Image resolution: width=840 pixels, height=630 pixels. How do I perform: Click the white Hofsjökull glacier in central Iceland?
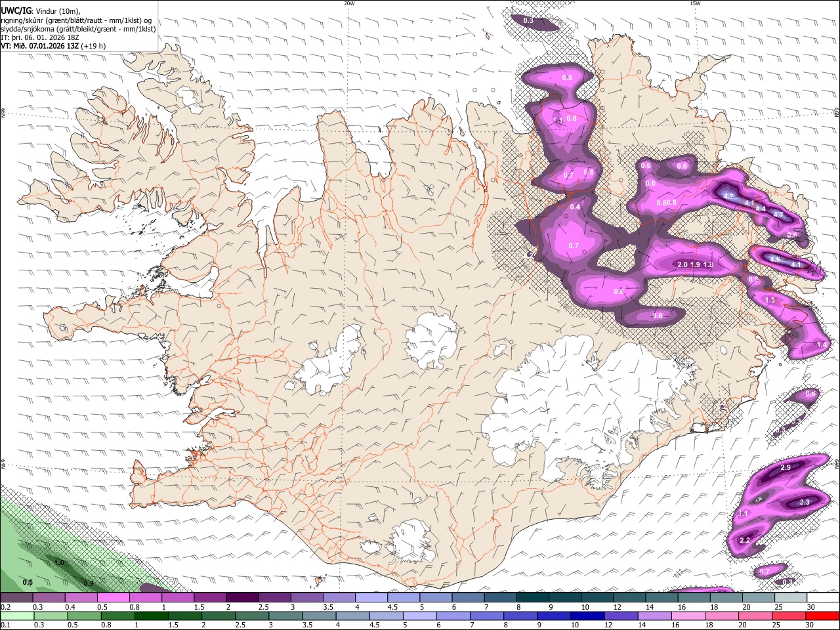431,341
